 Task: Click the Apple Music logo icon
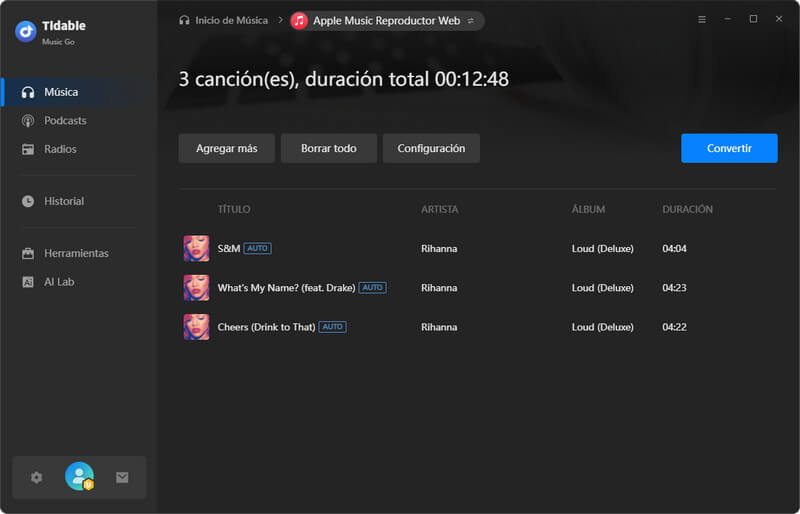(x=299, y=20)
